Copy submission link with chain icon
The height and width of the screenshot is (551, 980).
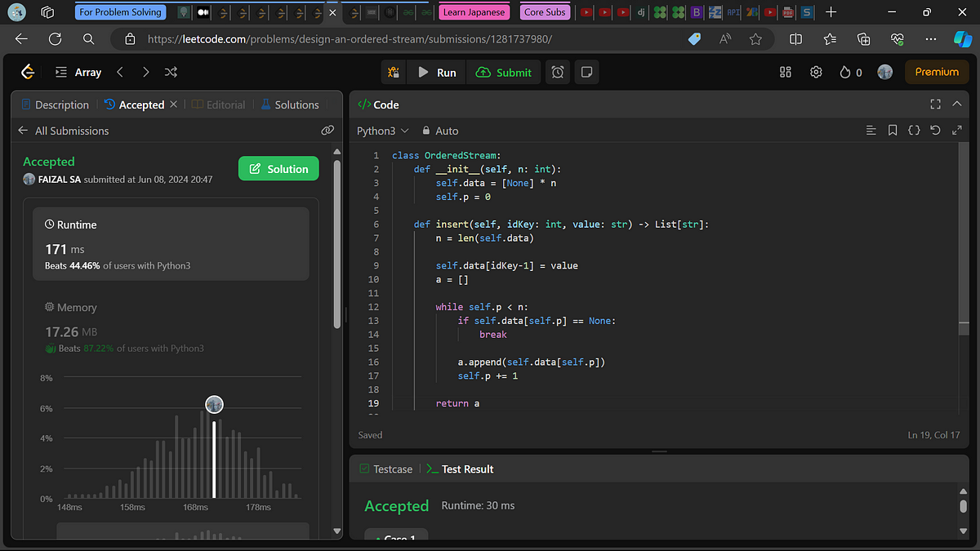coord(327,131)
